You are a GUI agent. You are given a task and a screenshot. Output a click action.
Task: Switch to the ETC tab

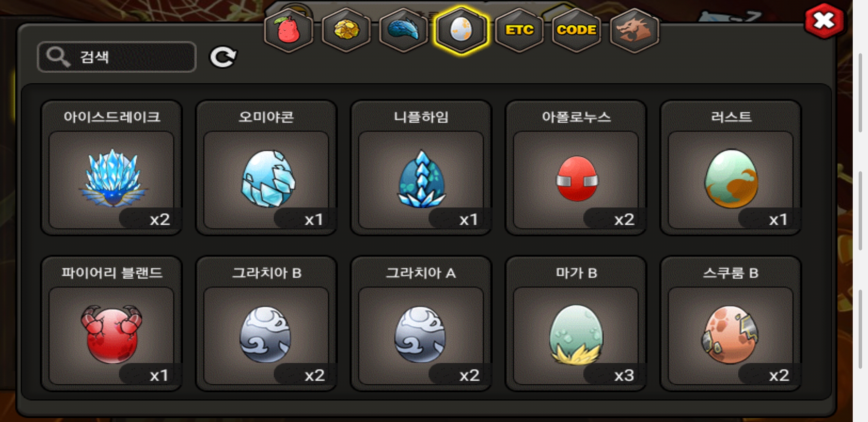coord(519,30)
